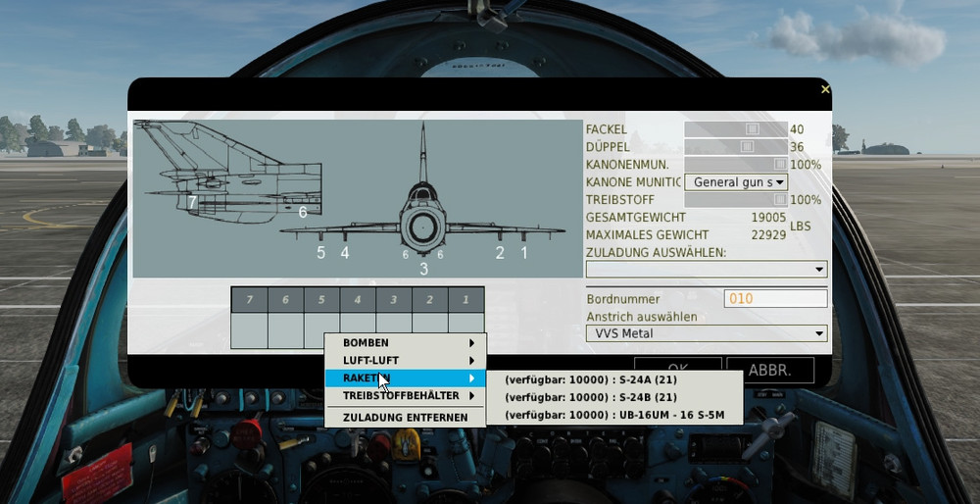The width and height of the screenshot is (980, 504).
Task: Click station number 1 on aircraft diagram
Action: [x=523, y=253]
